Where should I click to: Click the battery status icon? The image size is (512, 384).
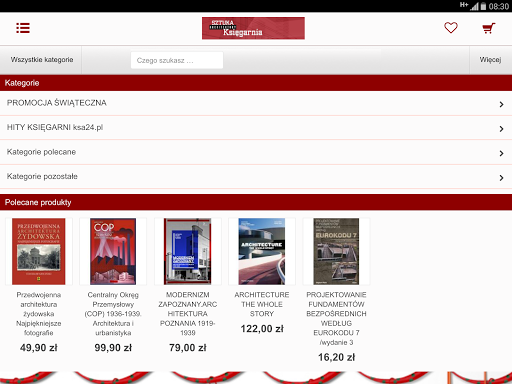pyautogui.click(x=483, y=6)
